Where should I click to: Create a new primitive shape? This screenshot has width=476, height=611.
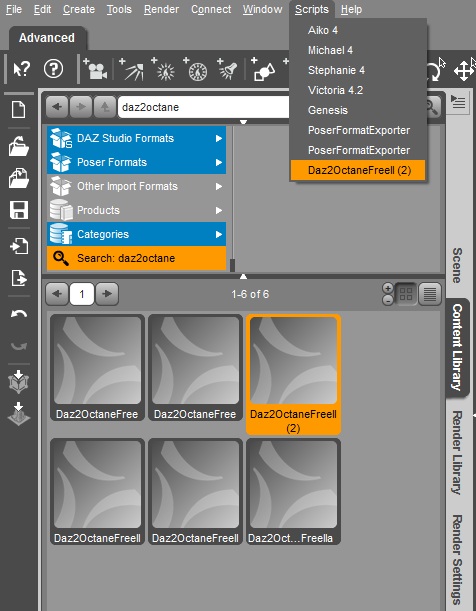click(x=263, y=69)
